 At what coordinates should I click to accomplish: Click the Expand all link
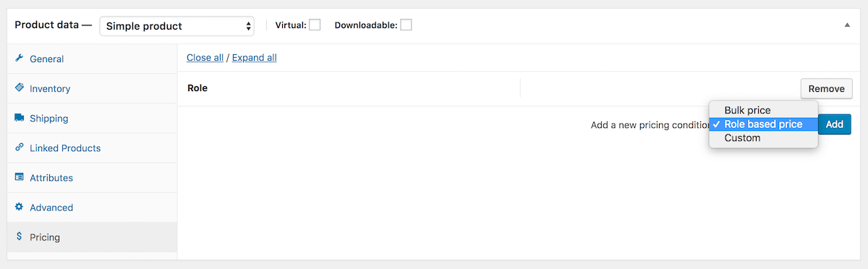254,58
